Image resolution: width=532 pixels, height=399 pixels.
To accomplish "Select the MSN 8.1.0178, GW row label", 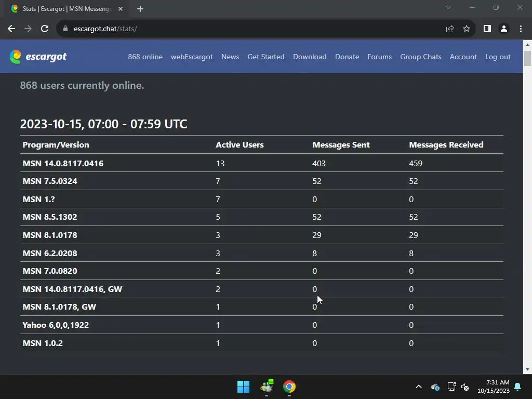I will pyautogui.click(x=59, y=307).
